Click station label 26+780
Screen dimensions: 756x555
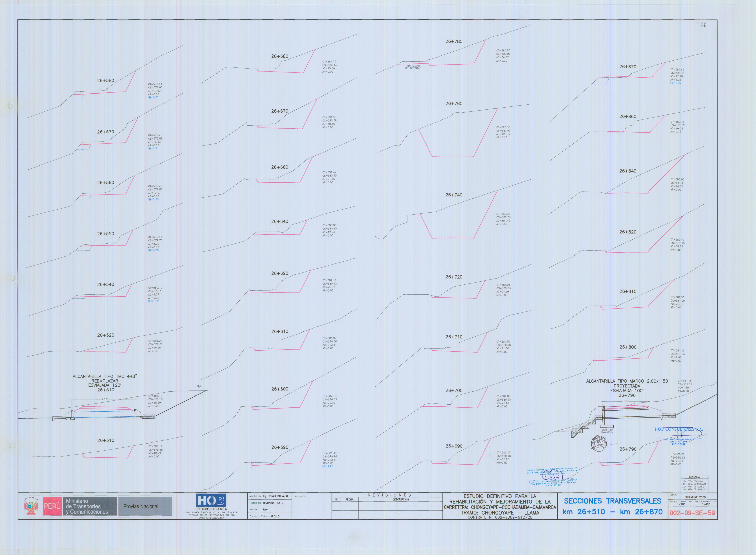[454, 42]
